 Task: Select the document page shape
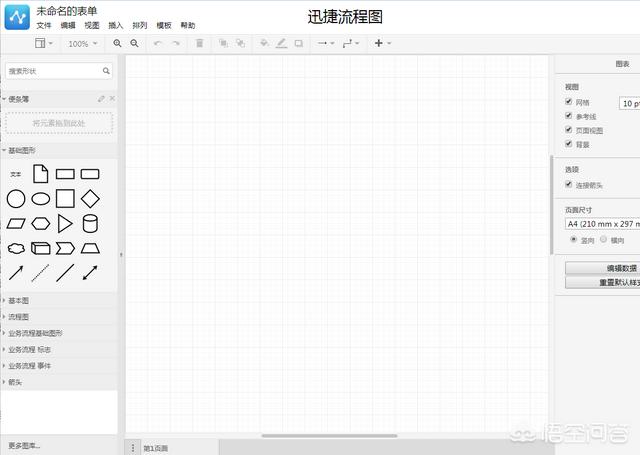40,173
